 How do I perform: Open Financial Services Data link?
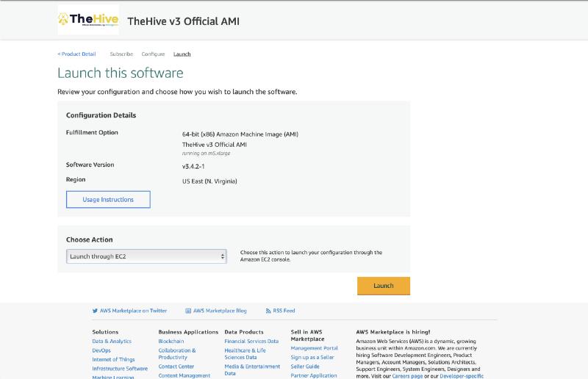pos(251,342)
